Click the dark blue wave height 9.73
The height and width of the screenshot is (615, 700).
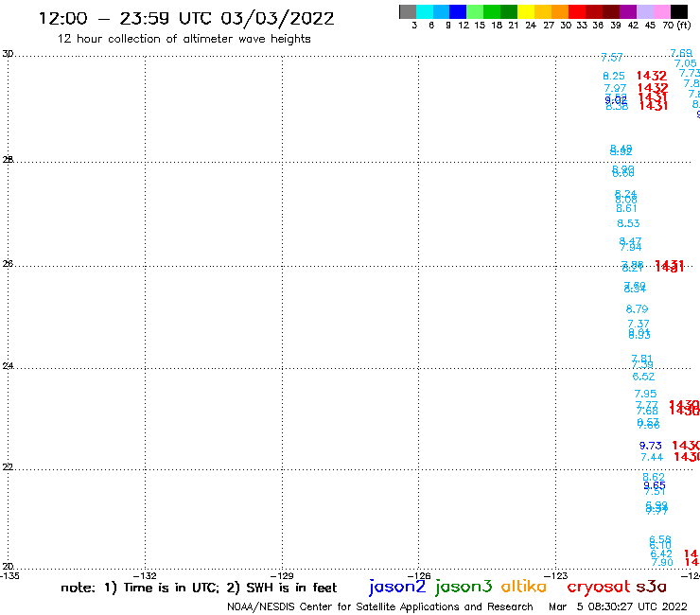click(x=651, y=446)
